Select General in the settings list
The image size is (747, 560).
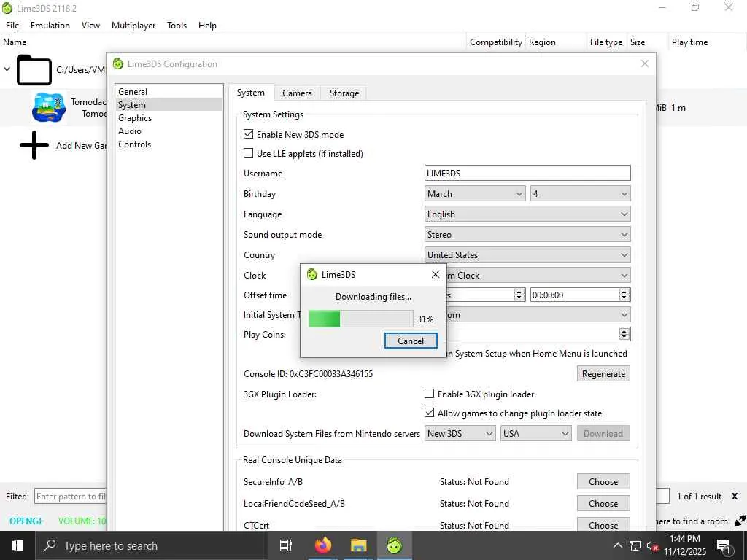click(169, 91)
